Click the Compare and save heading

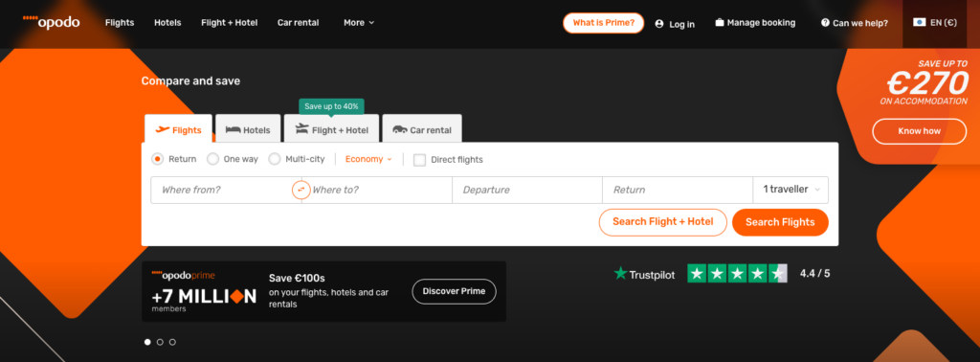[190, 80]
